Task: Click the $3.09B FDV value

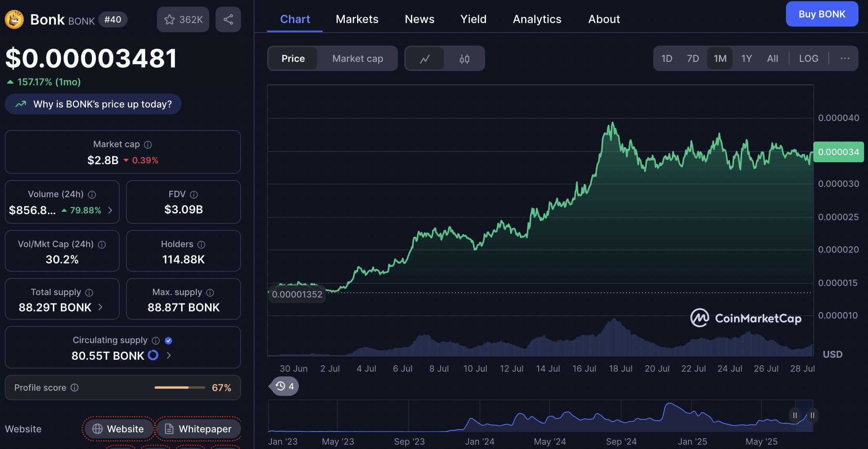Action: click(184, 209)
